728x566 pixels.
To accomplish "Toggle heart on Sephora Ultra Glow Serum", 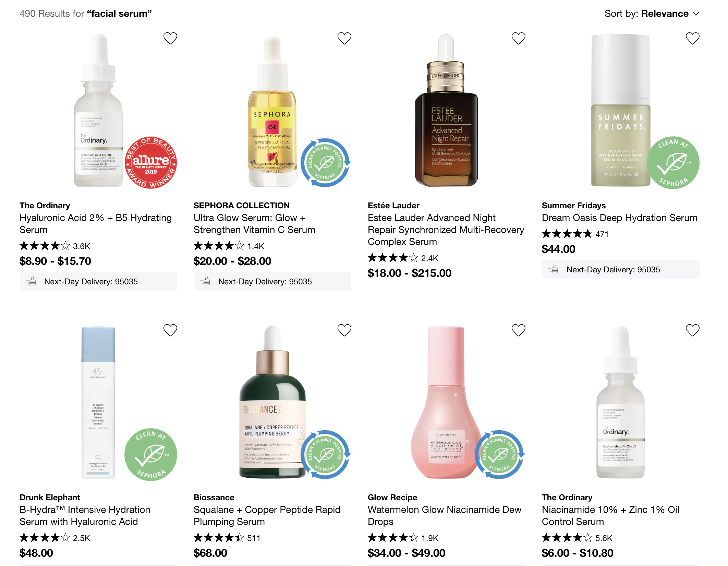I will [344, 38].
